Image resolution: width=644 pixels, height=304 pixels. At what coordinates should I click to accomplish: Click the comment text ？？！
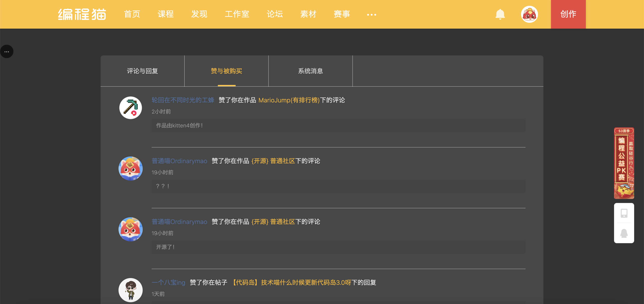[x=163, y=186]
